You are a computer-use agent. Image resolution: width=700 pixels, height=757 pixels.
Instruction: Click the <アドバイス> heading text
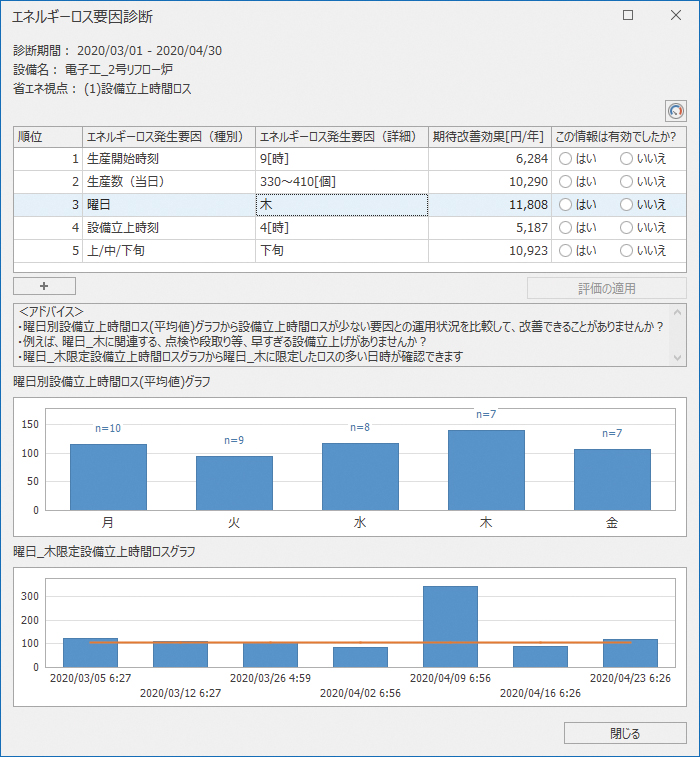point(51,311)
